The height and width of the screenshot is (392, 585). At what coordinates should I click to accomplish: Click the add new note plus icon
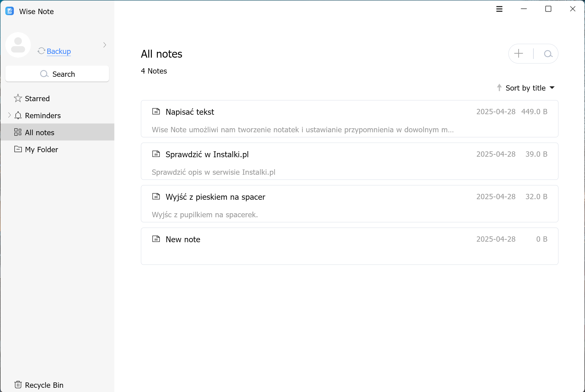(x=519, y=53)
